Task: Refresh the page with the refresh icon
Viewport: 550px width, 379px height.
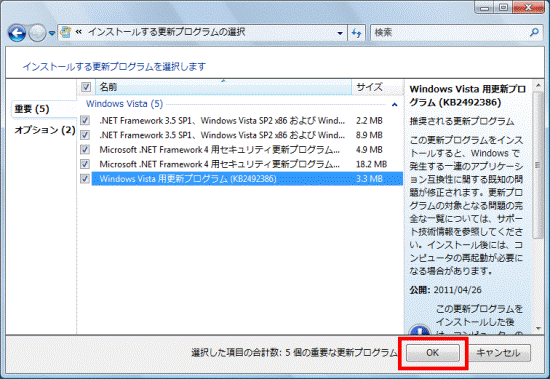Action: (356, 33)
